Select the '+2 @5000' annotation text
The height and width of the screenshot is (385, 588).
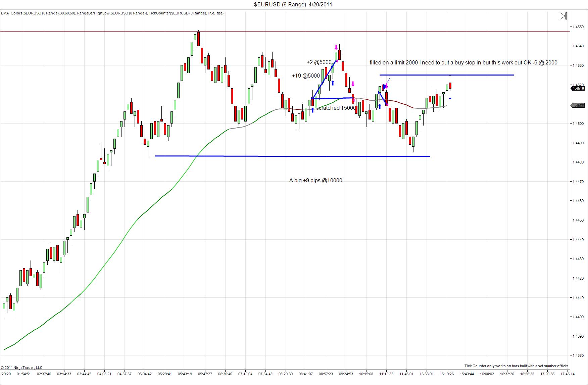click(x=319, y=62)
